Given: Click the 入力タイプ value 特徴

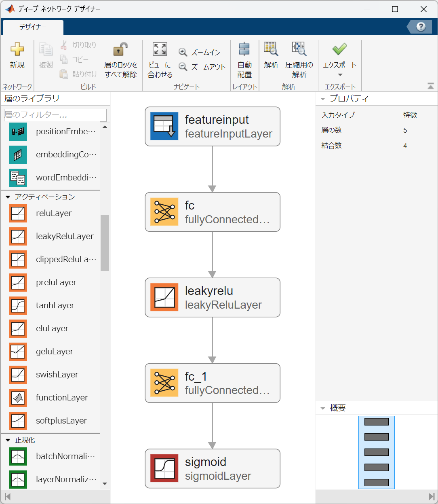Looking at the screenshot, I should pos(410,115).
